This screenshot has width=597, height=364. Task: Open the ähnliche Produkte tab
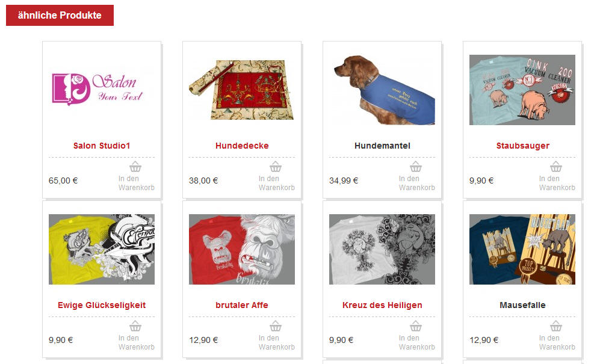tap(60, 15)
